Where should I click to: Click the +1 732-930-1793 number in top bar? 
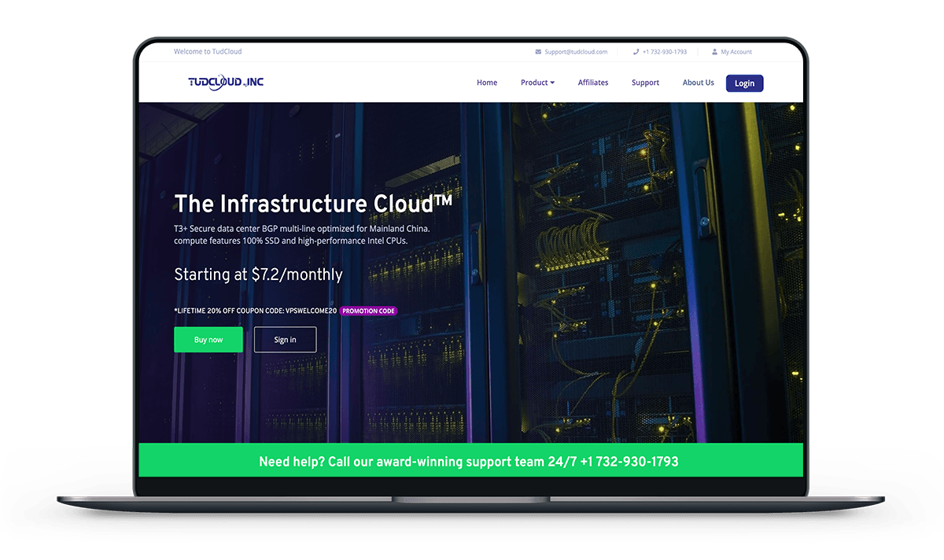tap(665, 52)
